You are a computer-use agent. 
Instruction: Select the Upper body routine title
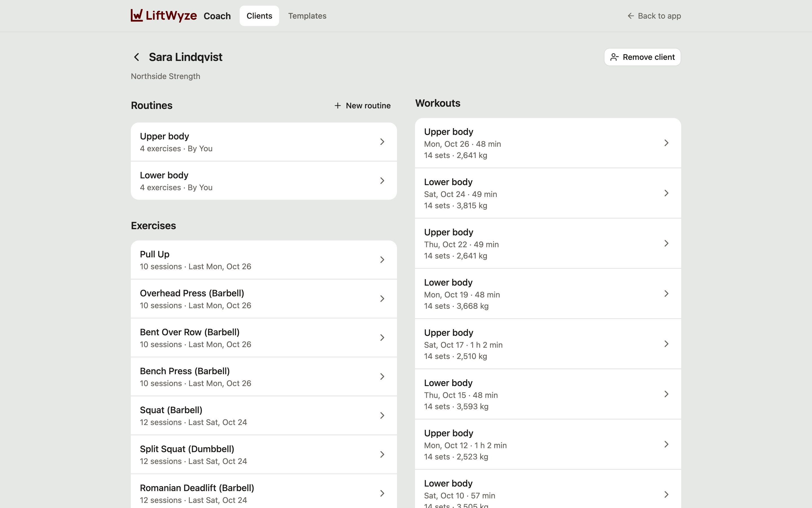(x=164, y=136)
